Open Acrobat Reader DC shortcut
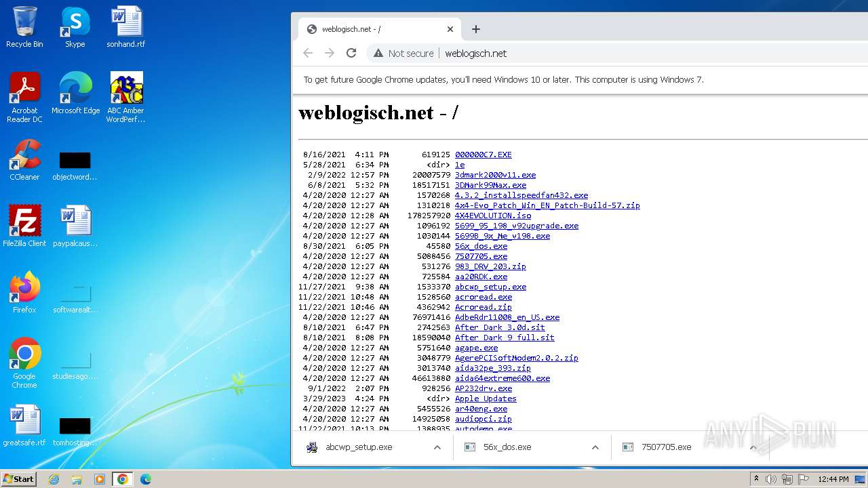 pos(24,98)
